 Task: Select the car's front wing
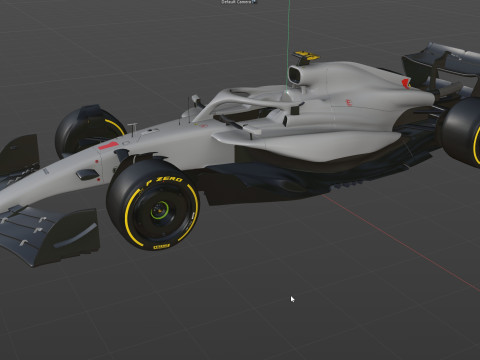(x=49, y=235)
